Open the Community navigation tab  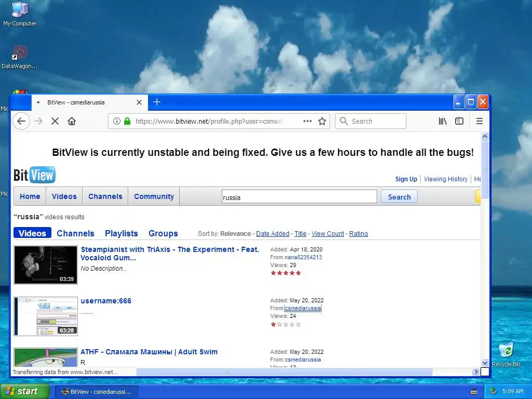(x=154, y=196)
